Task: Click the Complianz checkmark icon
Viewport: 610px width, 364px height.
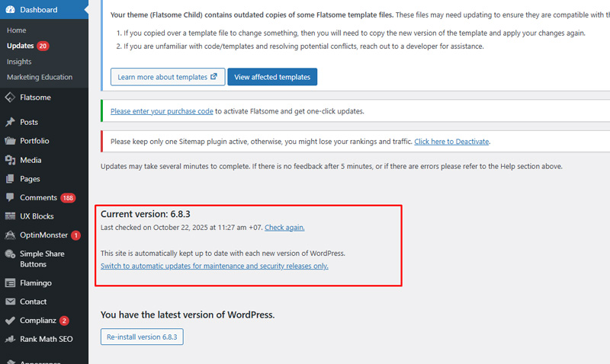Action: [10, 321]
